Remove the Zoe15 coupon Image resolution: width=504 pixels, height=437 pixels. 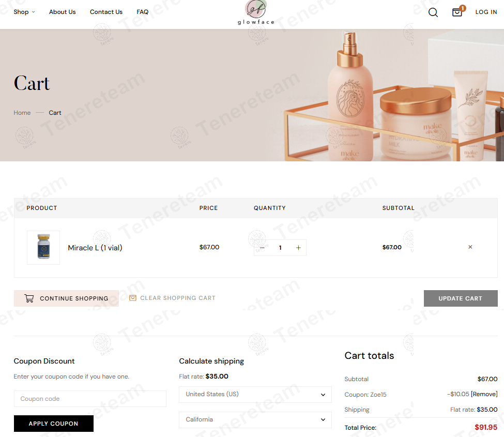click(484, 394)
